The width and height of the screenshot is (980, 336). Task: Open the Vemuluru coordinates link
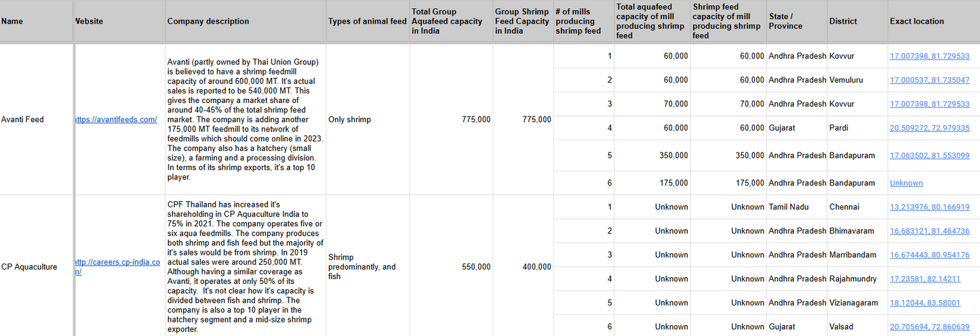pyautogui.click(x=929, y=80)
